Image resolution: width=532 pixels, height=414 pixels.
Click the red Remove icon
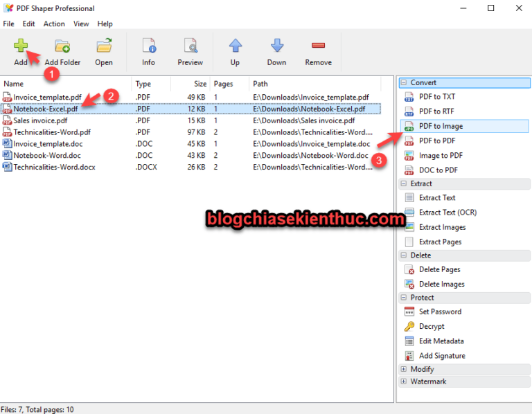point(318,45)
